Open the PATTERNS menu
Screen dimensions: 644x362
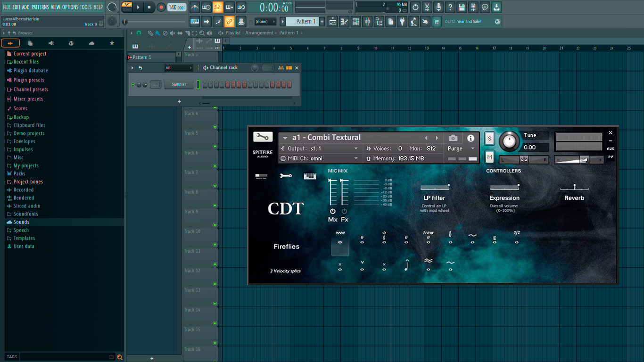40,7
